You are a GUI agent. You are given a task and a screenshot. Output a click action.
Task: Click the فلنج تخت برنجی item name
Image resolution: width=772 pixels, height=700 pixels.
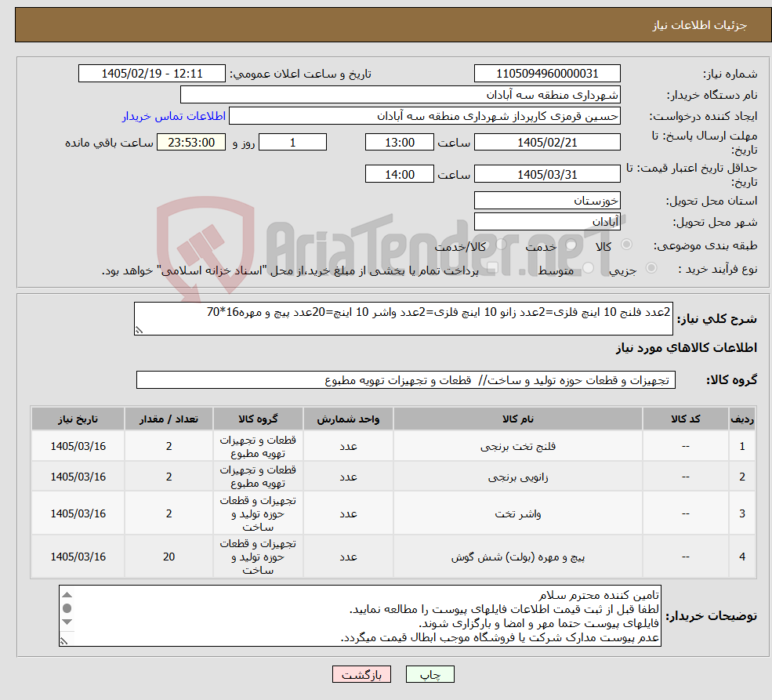[518, 447]
